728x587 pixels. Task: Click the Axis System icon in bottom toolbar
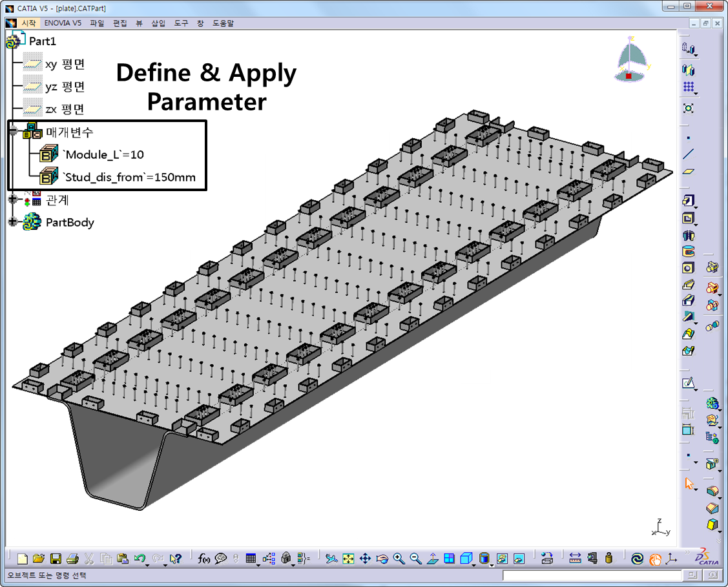click(x=671, y=559)
